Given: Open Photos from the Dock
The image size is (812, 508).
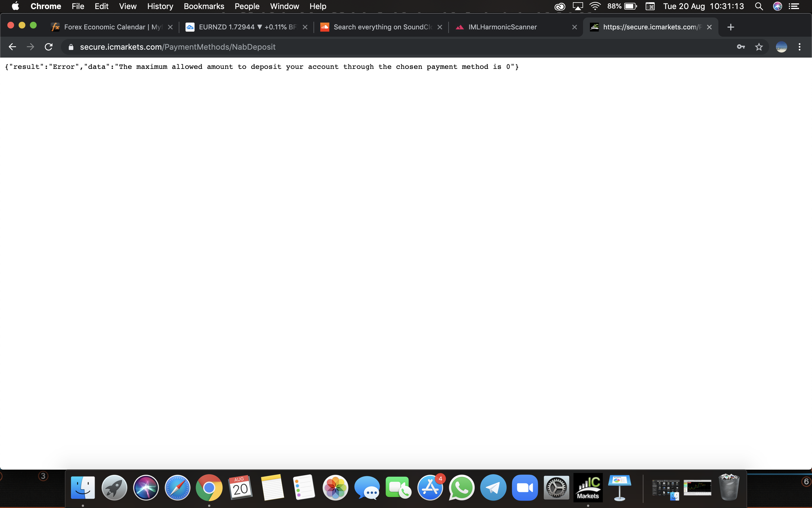Looking at the screenshot, I should point(336,487).
